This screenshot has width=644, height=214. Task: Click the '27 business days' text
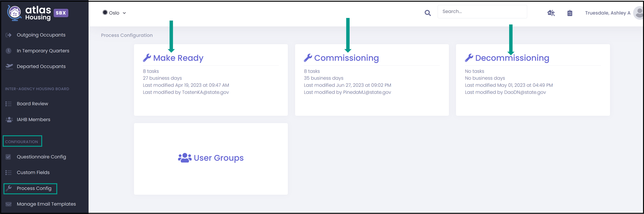[162, 78]
